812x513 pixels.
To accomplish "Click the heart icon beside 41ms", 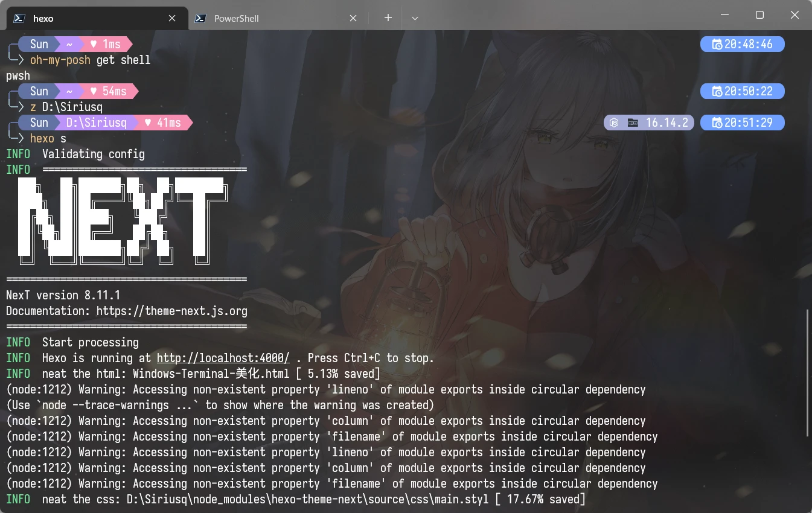I will tap(148, 123).
